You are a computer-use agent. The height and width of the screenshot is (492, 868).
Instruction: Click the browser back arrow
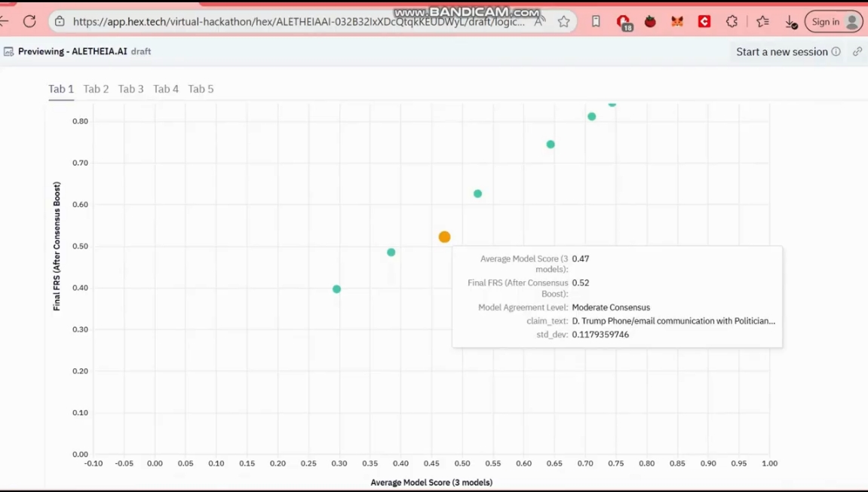5,22
